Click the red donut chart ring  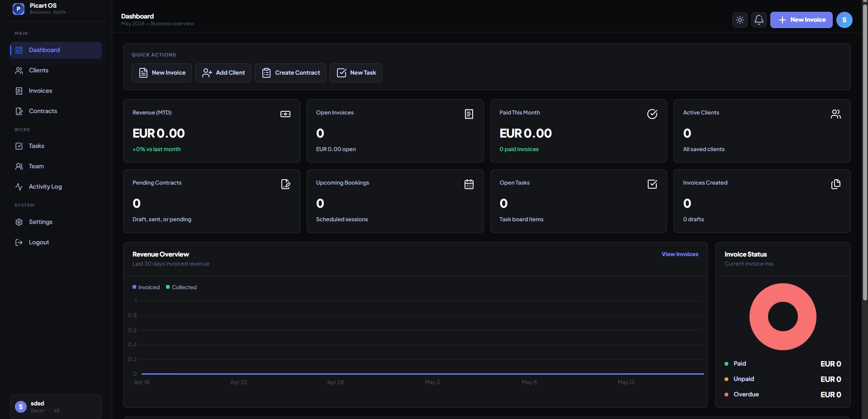click(759, 317)
